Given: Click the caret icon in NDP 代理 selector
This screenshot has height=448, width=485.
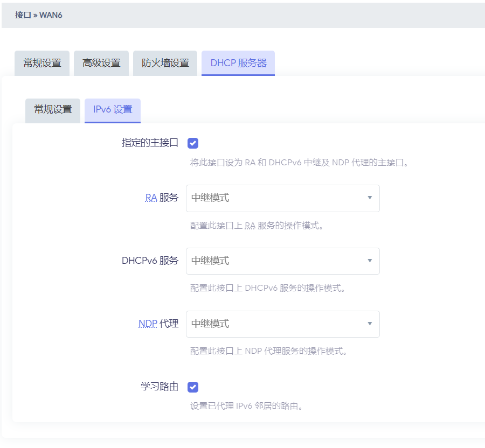Looking at the screenshot, I should click(x=370, y=324).
